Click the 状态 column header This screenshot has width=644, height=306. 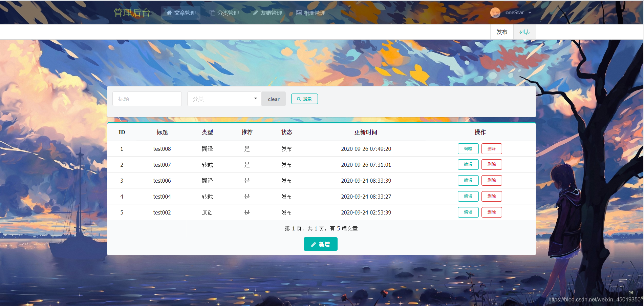coord(286,132)
